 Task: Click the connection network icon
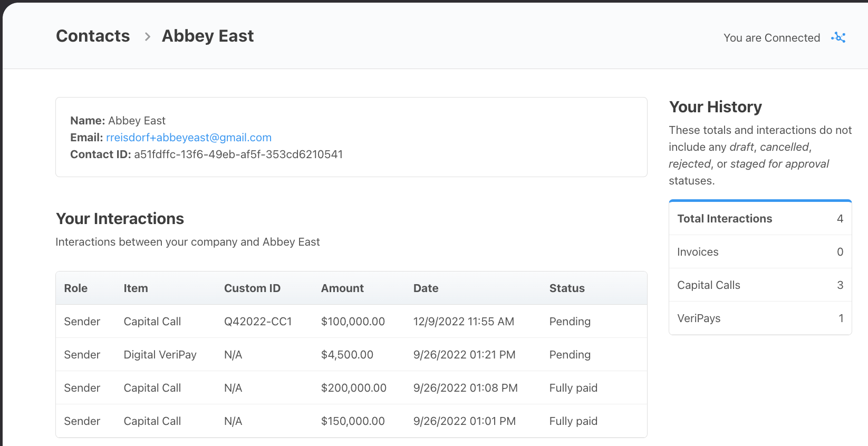[x=838, y=37]
